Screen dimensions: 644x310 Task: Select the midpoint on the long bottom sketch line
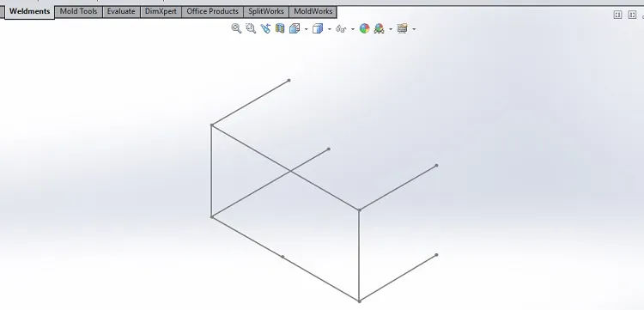pos(283,257)
